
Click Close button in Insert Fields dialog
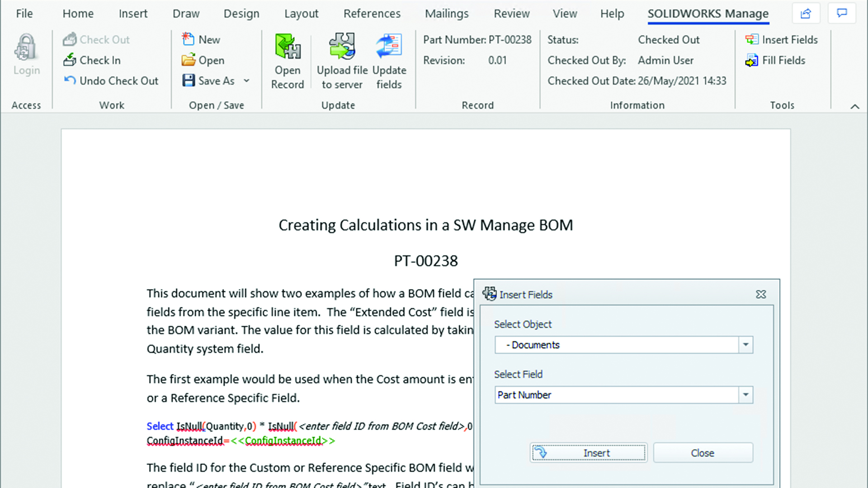[703, 453]
